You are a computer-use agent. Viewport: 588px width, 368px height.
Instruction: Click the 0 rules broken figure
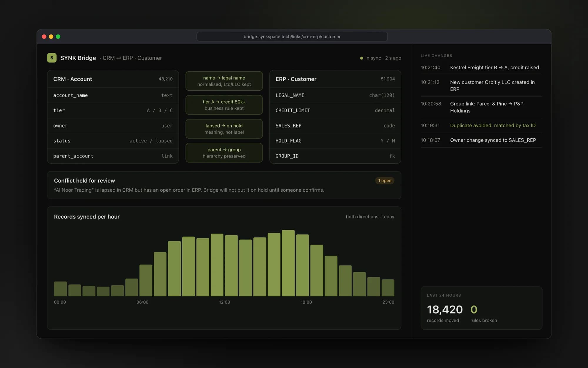pos(474,309)
